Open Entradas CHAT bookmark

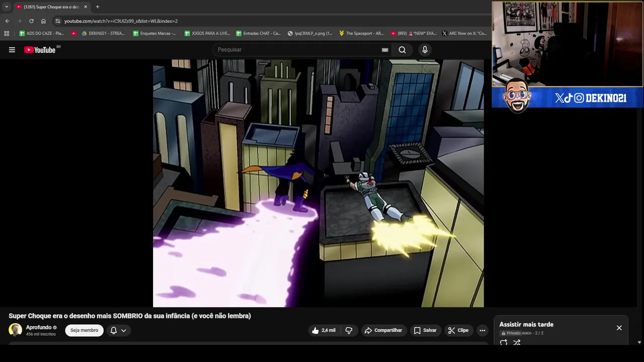258,33
